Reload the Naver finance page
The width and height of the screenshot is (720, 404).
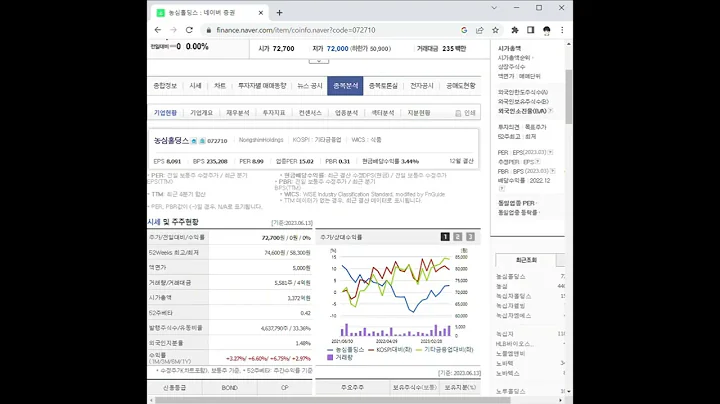[x=189, y=30]
